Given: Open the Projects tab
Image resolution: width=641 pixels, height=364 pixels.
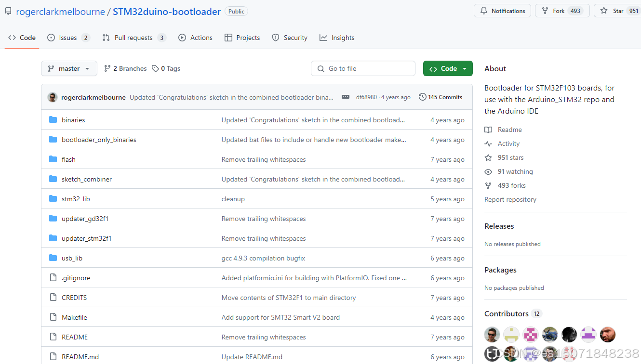Looking at the screenshot, I should (242, 38).
